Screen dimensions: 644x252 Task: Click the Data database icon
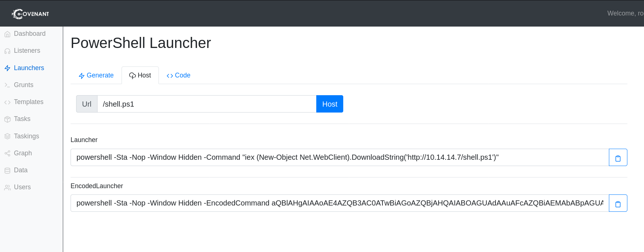click(7, 170)
